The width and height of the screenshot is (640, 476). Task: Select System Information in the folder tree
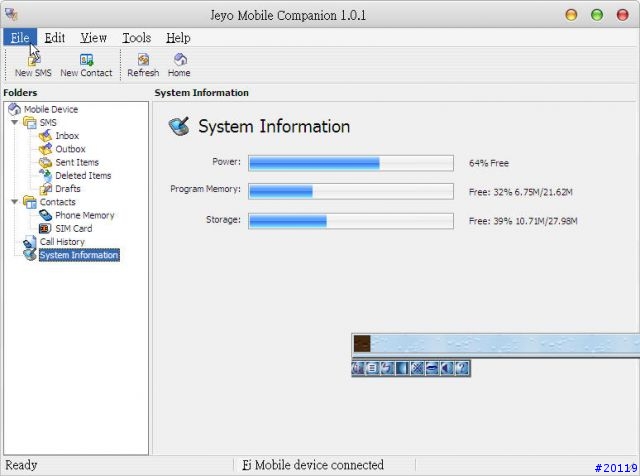click(x=79, y=255)
